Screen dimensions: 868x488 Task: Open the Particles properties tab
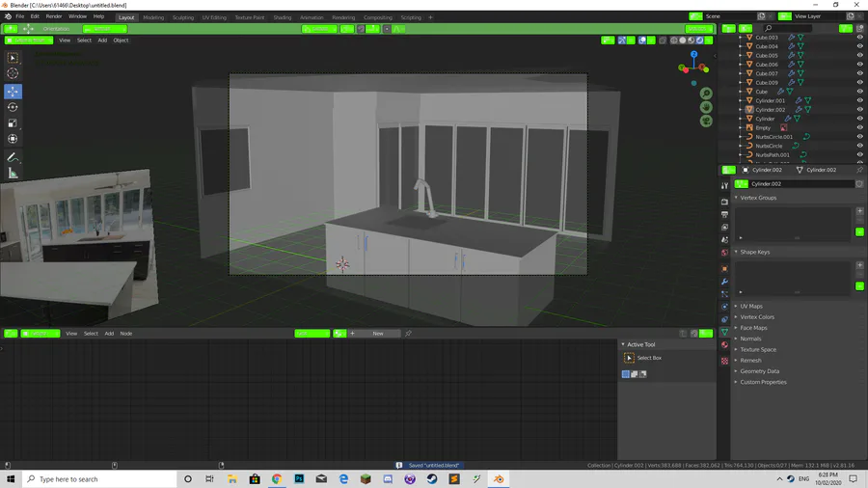coord(724,294)
